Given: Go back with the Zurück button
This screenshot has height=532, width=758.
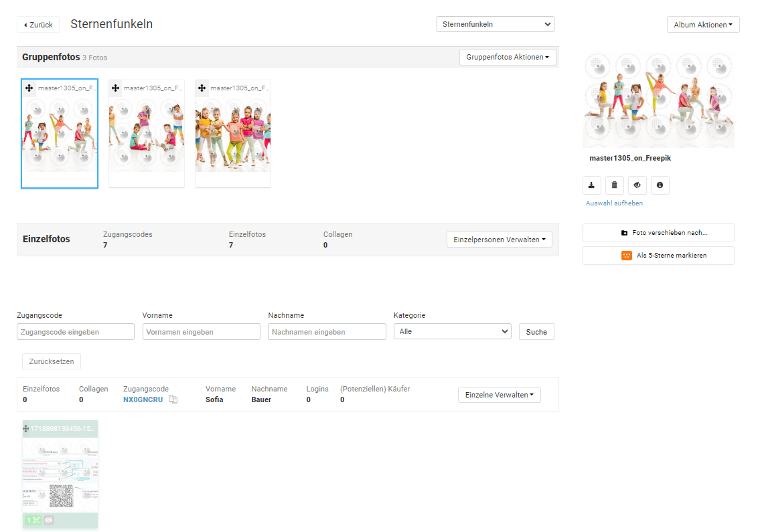Looking at the screenshot, I should pos(38,25).
